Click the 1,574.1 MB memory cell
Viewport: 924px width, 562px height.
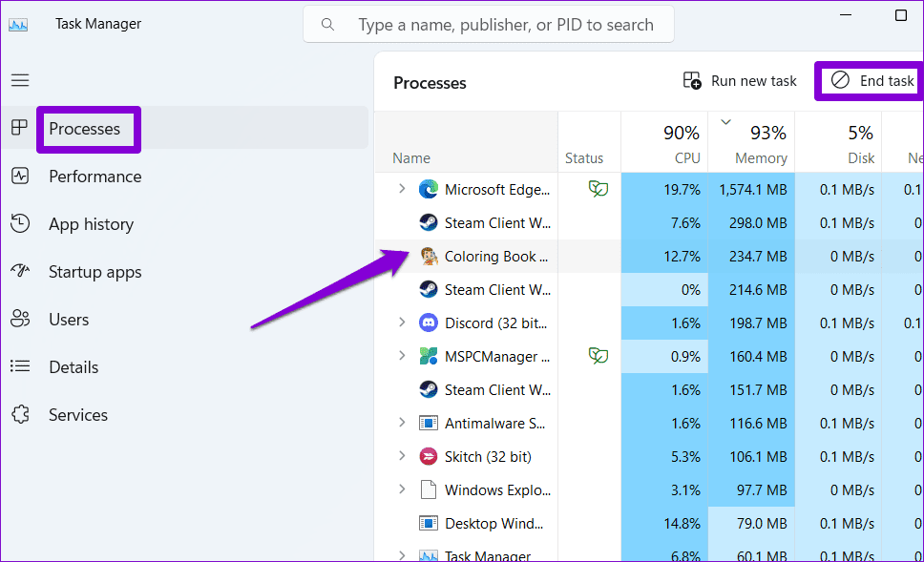tap(751, 189)
